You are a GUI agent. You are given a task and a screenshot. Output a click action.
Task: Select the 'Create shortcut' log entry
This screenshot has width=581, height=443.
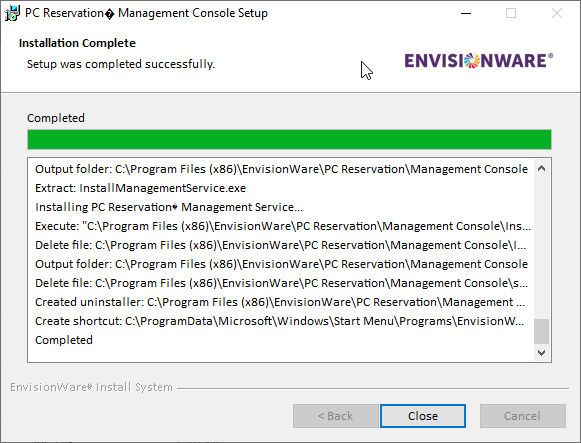(279, 321)
